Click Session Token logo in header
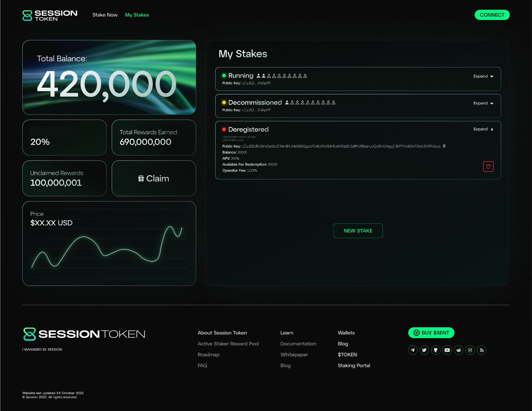Screen dimensions: 532x411 (x=50, y=16)
